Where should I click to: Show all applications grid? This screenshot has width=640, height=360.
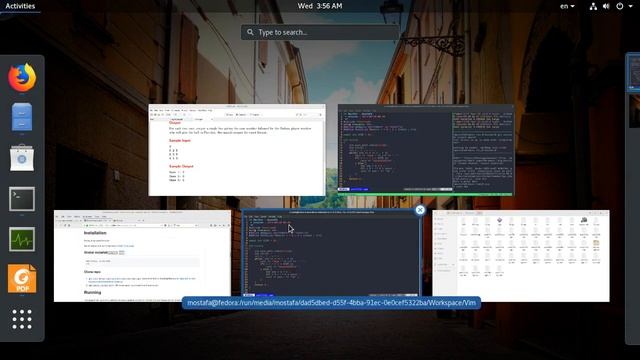point(22,319)
